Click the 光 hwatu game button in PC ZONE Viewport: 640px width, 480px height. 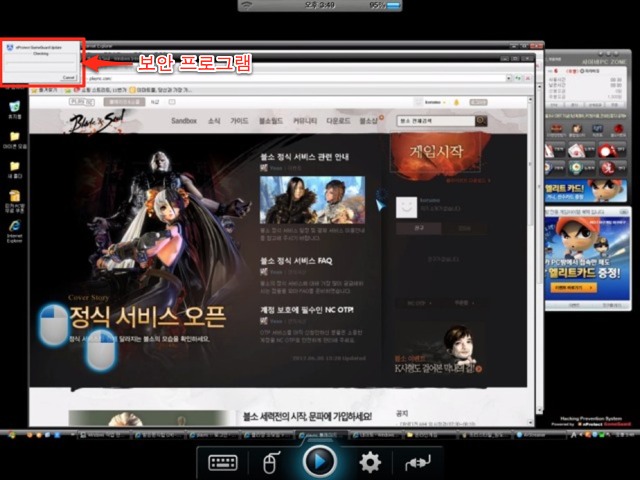click(612, 168)
